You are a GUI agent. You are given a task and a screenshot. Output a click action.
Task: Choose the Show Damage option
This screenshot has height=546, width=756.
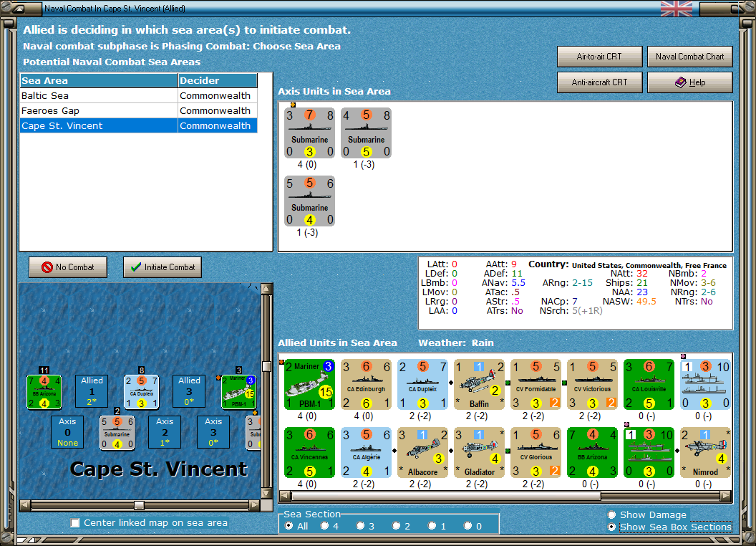(x=612, y=514)
